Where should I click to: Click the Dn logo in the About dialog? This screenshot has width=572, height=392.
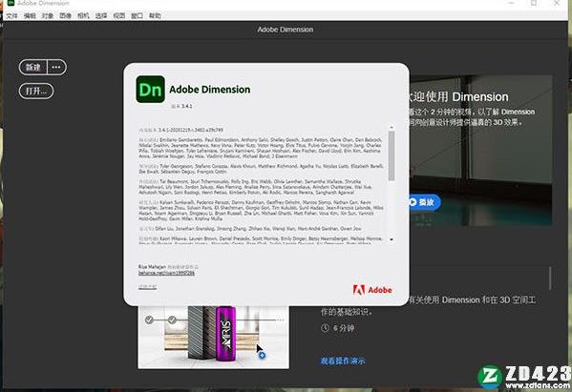[x=150, y=90]
